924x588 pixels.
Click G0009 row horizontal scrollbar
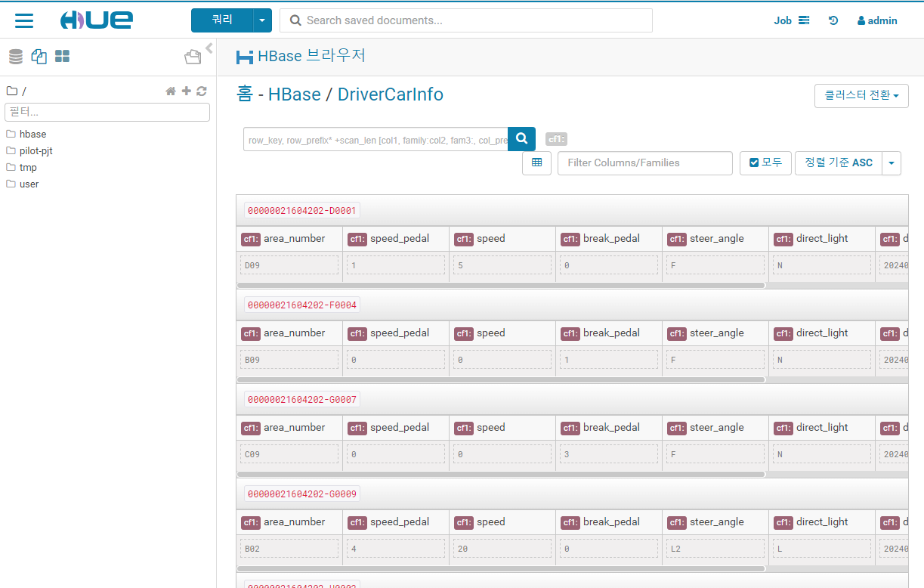coord(501,569)
